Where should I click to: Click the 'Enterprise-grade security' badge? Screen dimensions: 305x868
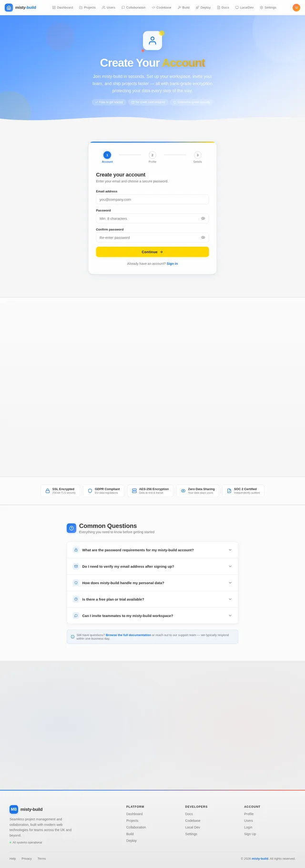pyautogui.click(x=192, y=102)
